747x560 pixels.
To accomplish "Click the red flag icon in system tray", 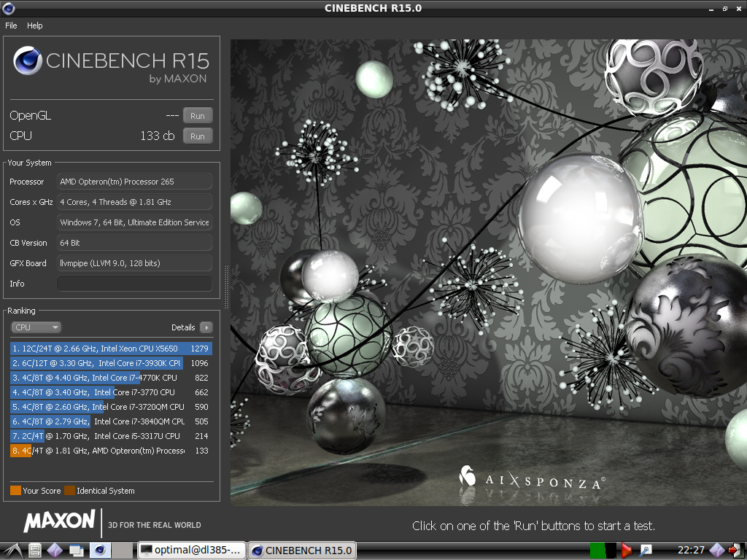I will click(626, 551).
